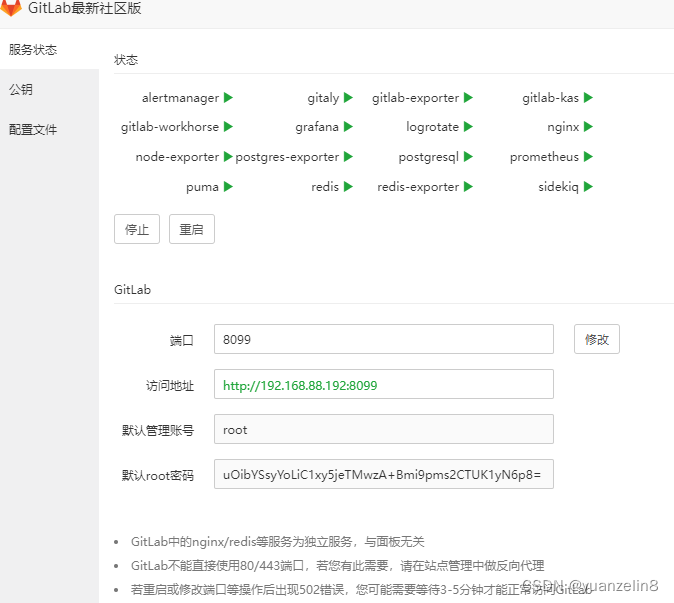Click the sidekiq service label
Screen dimensions: 674x603
(x=558, y=187)
